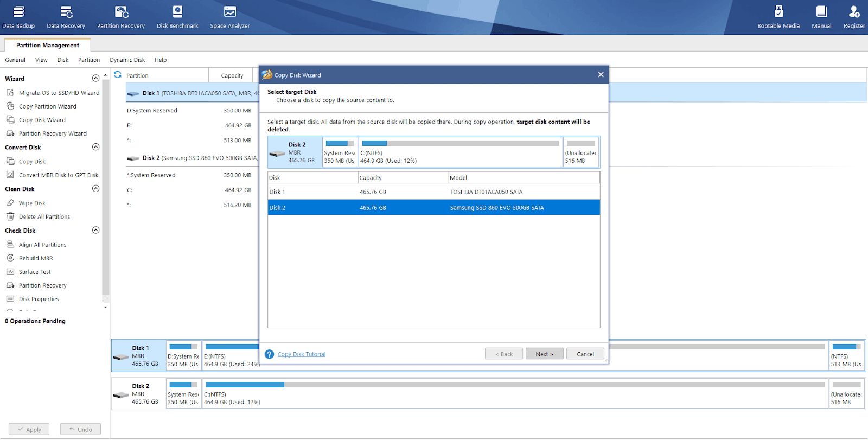This screenshot has height=440, width=868.
Task: Choose Rebuild MBR
Action: (x=29, y=258)
